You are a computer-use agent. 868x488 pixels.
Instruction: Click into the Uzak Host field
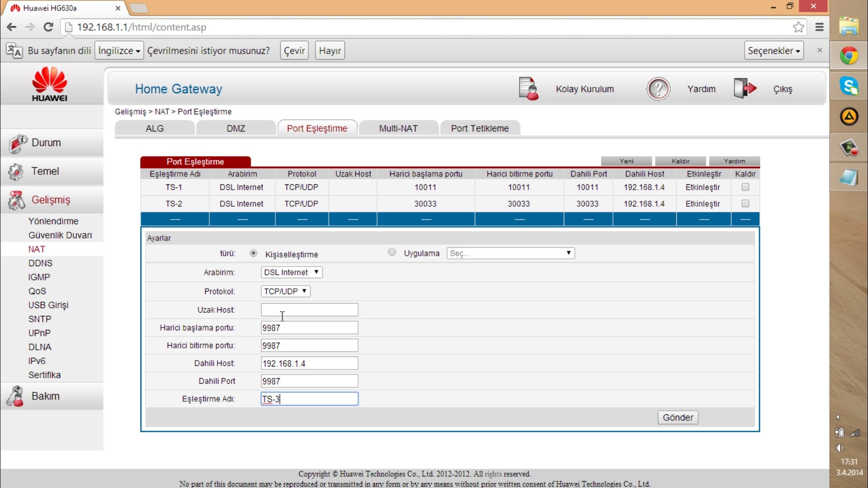(x=309, y=310)
